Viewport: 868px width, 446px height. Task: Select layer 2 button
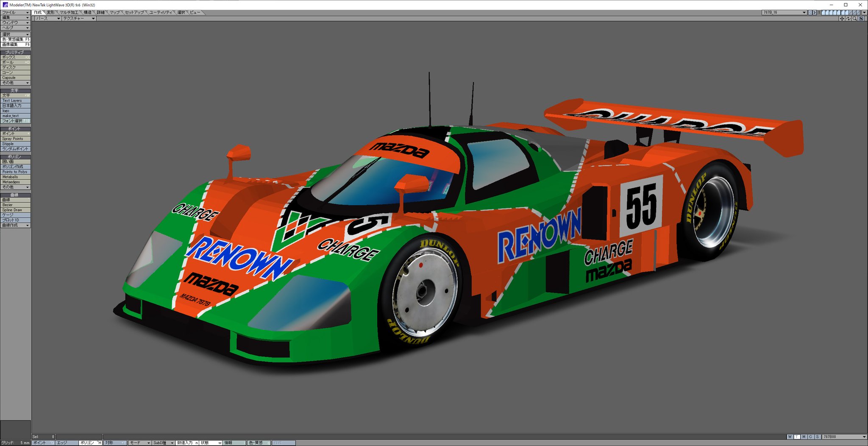827,12
